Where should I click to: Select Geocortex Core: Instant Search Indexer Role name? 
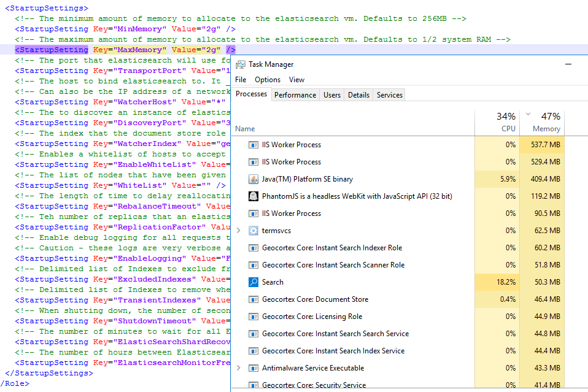[x=332, y=248]
